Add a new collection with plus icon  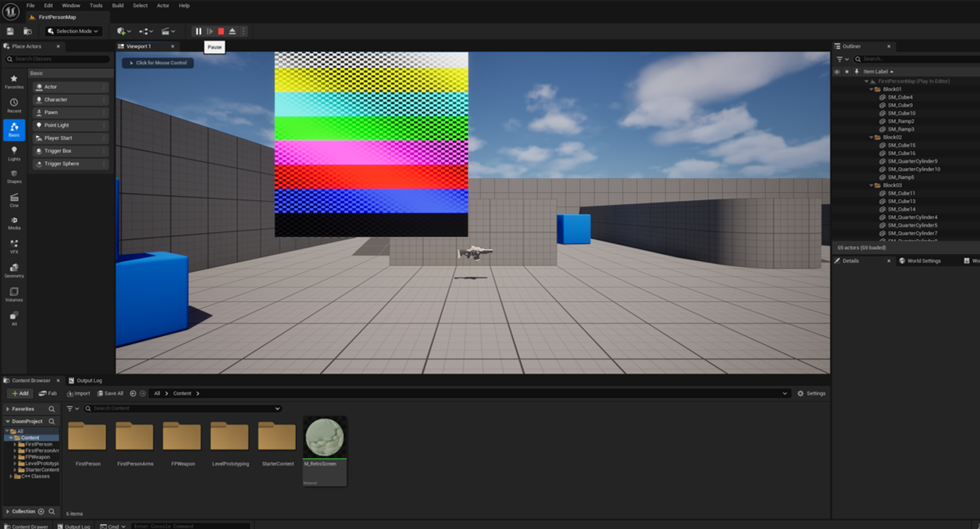[x=41, y=511]
